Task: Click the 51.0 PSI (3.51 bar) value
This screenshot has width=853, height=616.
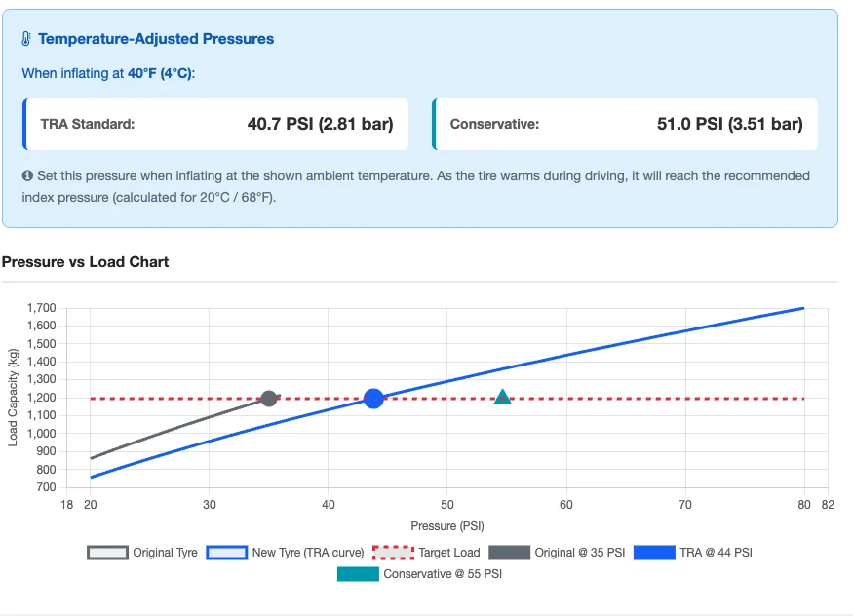Action: [730, 124]
